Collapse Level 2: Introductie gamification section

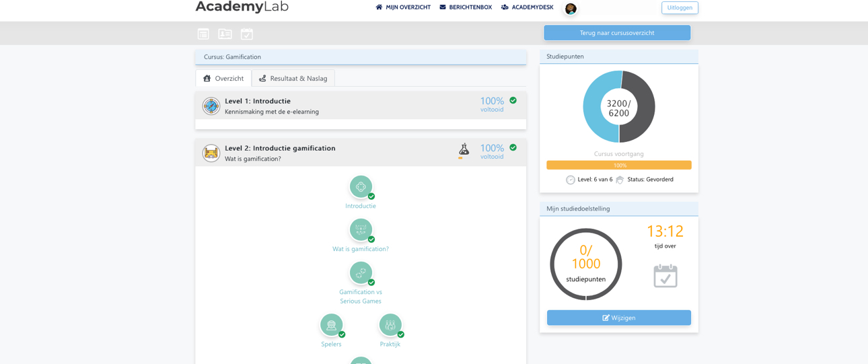pyautogui.click(x=280, y=148)
